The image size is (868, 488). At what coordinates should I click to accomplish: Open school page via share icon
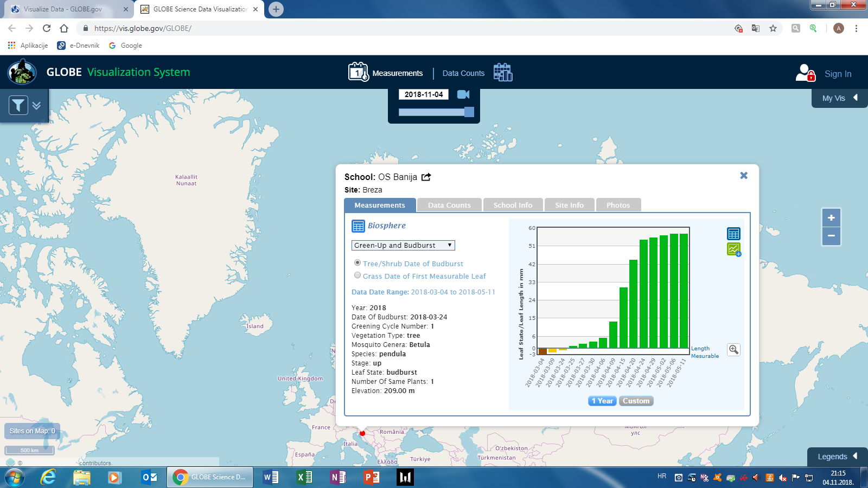[x=426, y=177]
